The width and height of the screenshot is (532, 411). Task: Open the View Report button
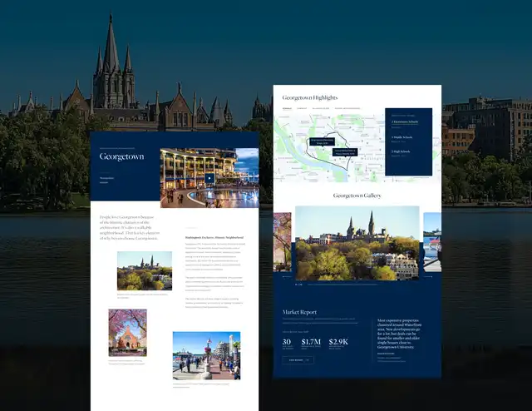pyautogui.click(x=298, y=359)
